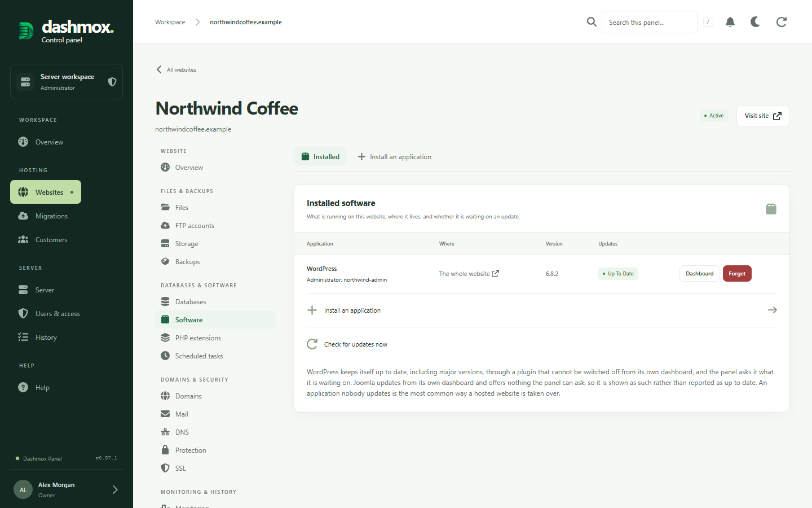Click the Dashmox logo icon
Screen dimensions: 812x508
(x=26, y=30)
